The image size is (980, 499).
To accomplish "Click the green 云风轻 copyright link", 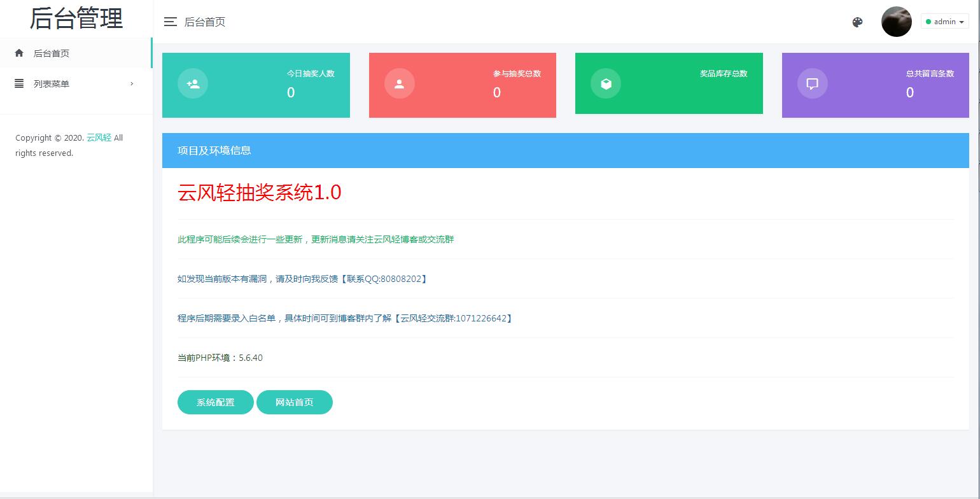I will coord(99,137).
